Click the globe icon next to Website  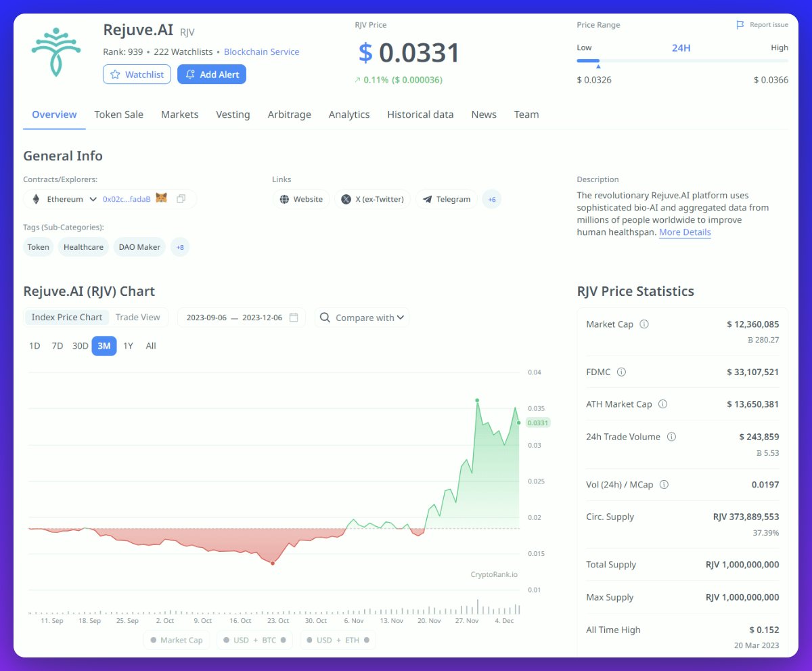click(x=284, y=199)
